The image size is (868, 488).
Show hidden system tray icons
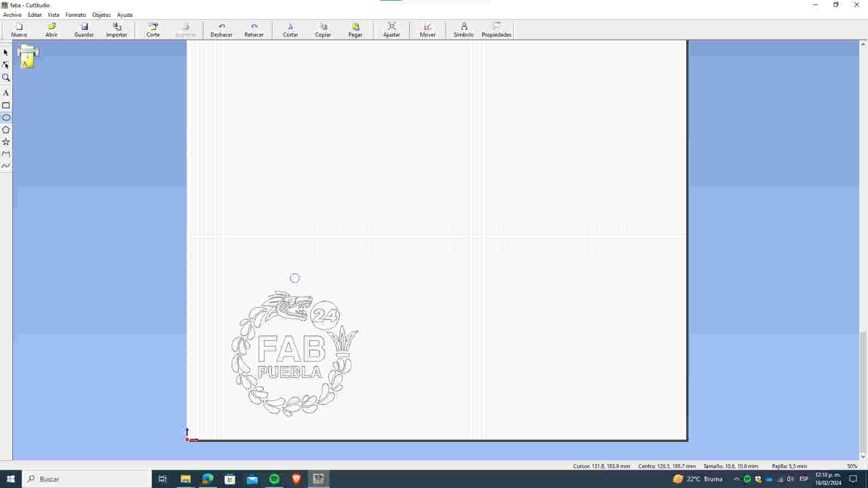[736, 479]
